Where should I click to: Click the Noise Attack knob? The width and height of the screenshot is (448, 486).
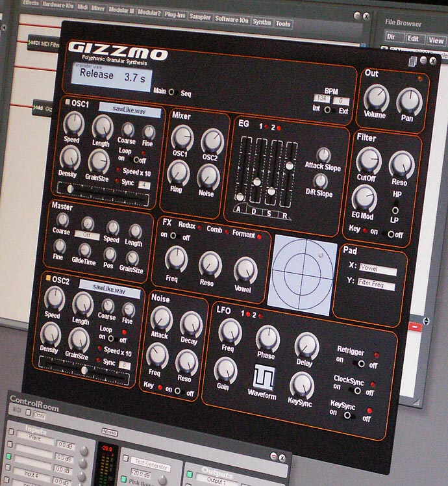click(x=162, y=319)
